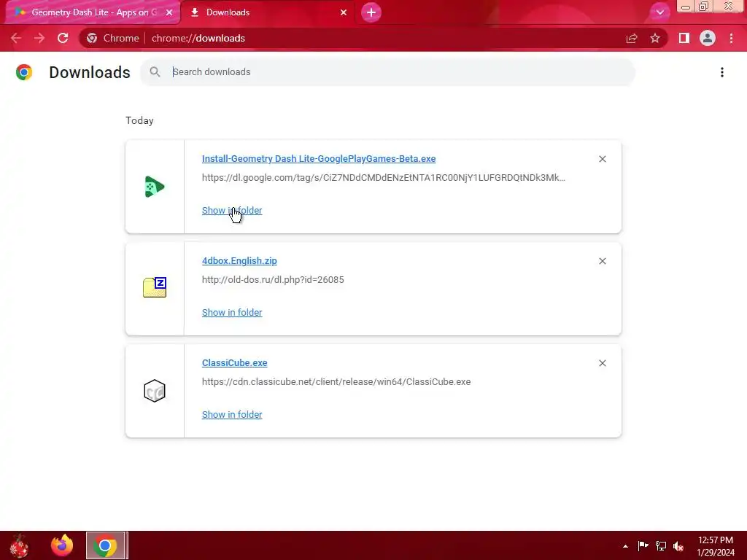Share this page using the share icon
This screenshot has width=747, height=560.
[x=632, y=38]
